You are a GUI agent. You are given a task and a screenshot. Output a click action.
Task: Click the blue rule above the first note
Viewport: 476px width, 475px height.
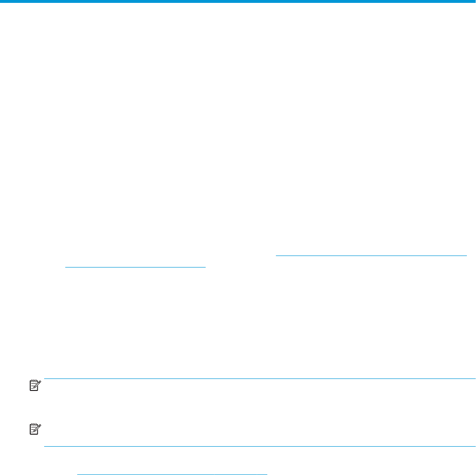coord(260,378)
